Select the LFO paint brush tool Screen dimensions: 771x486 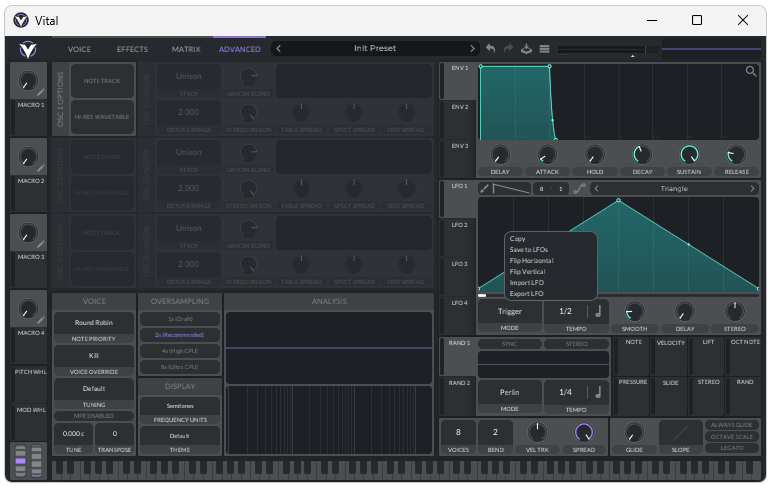(485, 188)
